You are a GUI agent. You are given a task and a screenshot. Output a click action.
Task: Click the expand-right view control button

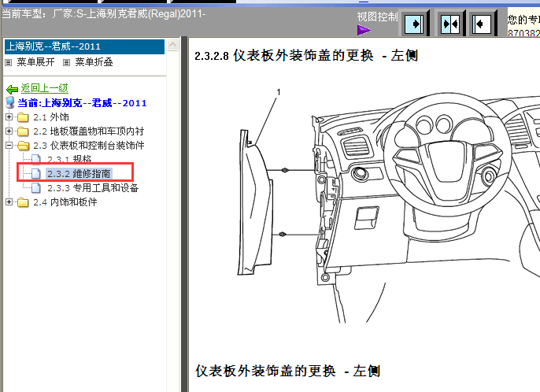[414, 24]
